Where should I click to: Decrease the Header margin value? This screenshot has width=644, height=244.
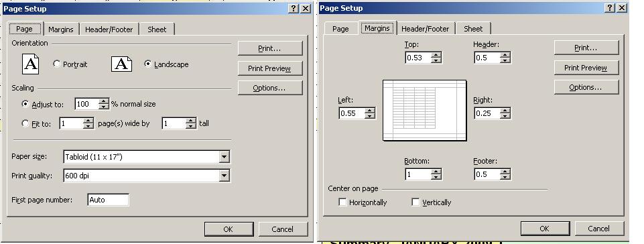click(x=505, y=60)
